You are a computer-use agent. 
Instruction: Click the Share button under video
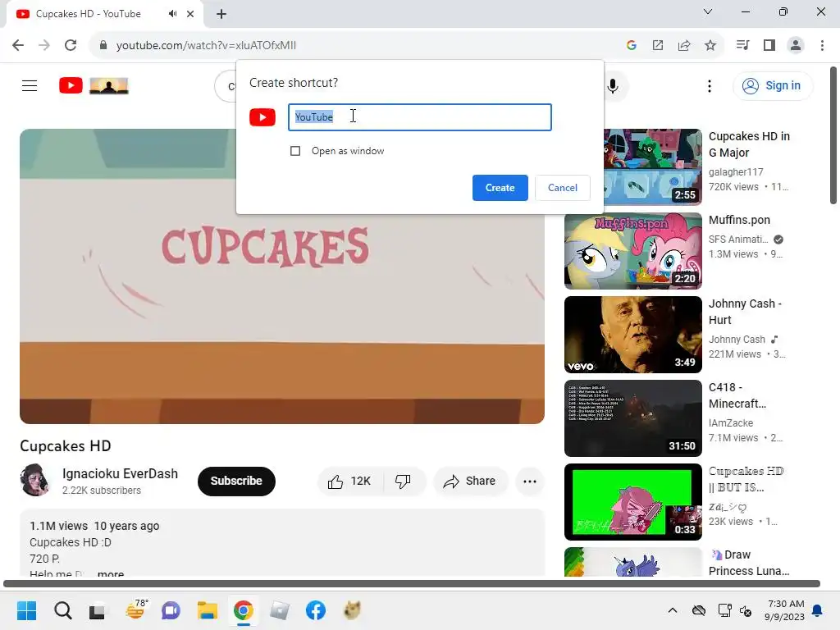(x=470, y=481)
